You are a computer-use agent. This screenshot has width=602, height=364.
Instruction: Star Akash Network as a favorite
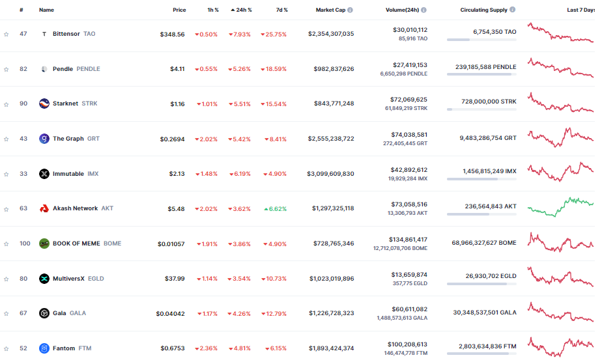click(6, 209)
